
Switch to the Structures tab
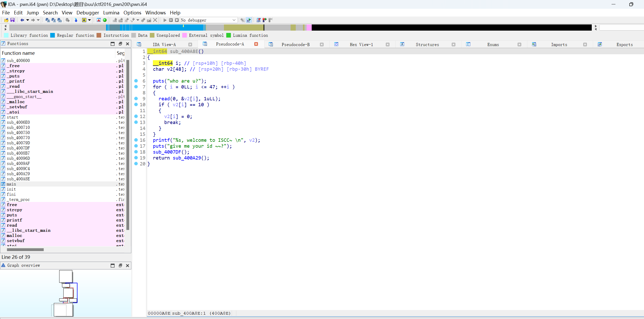427,45
